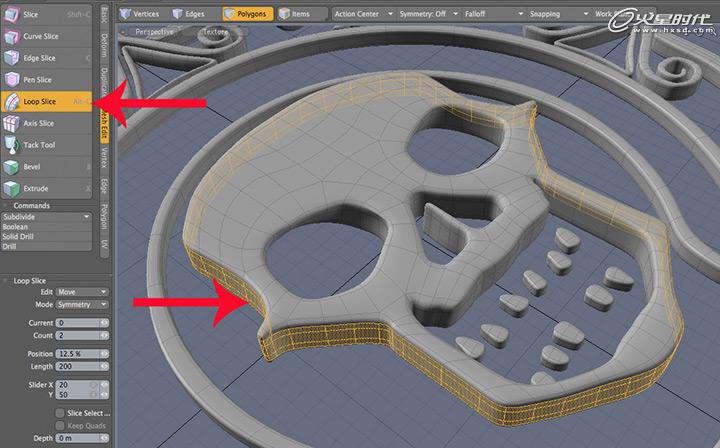Choose the Extrude tool
The height and width of the screenshot is (448, 720).
46,189
